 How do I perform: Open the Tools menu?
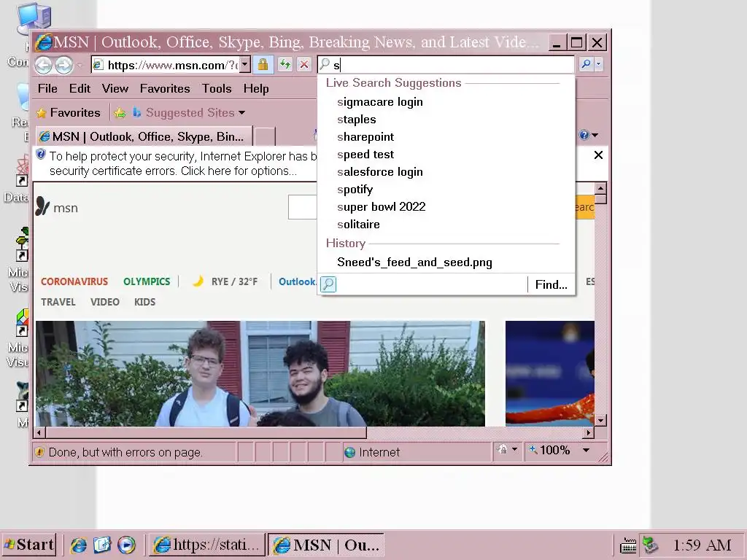217,88
